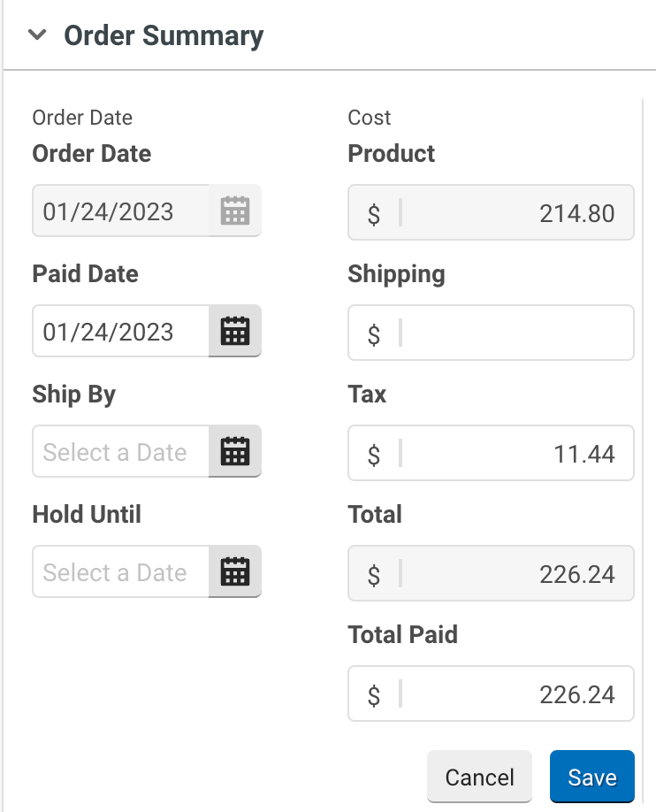656x812 pixels.
Task: Click the dollar sign in Total Paid field
Action: point(374,695)
